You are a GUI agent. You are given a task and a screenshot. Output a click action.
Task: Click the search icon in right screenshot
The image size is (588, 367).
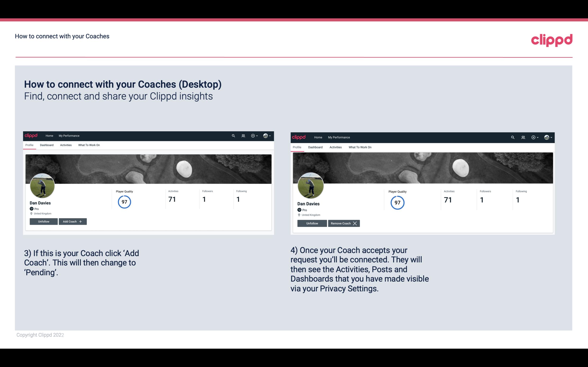(x=513, y=137)
